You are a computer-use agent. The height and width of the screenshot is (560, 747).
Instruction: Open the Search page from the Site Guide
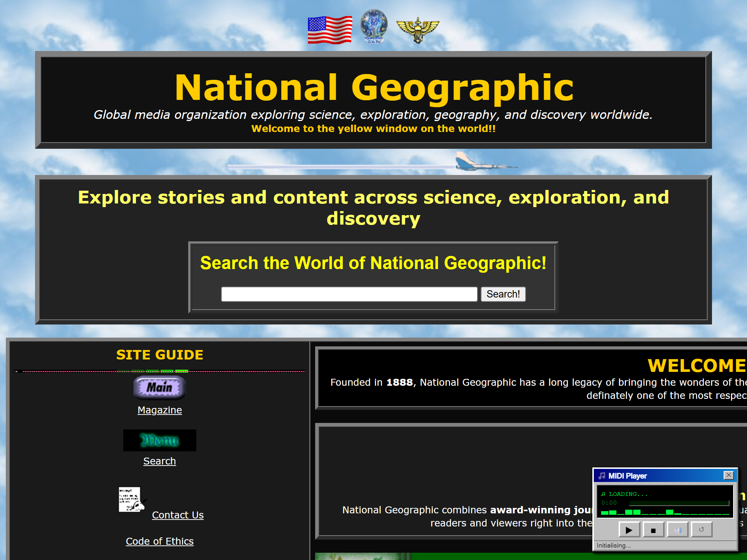(159, 460)
